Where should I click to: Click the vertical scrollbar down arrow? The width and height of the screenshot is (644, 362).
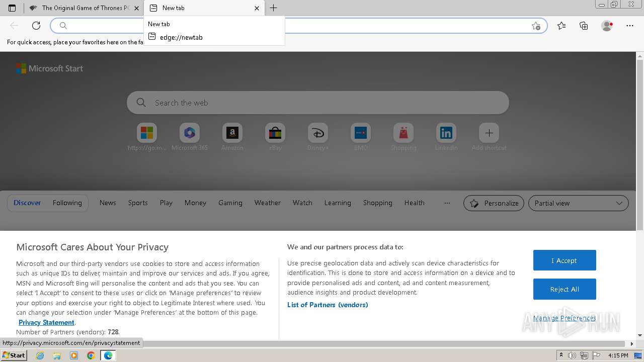(x=640, y=335)
